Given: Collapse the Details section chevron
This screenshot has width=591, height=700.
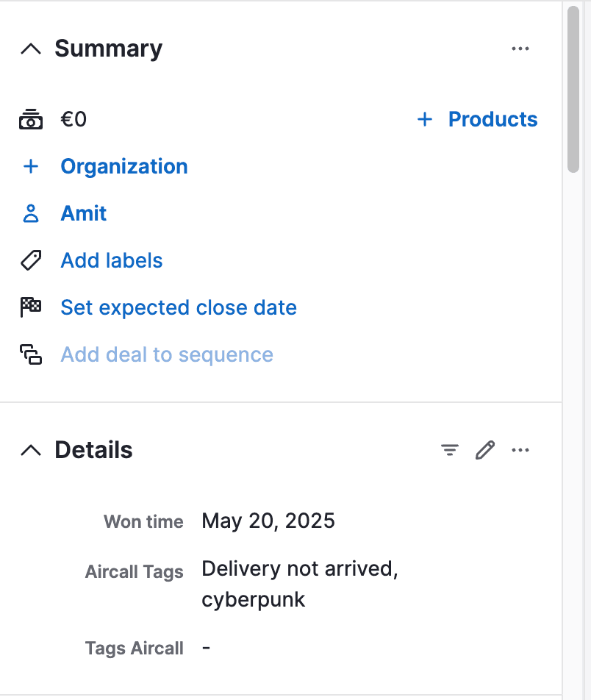Looking at the screenshot, I should pyautogui.click(x=30, y=450).
